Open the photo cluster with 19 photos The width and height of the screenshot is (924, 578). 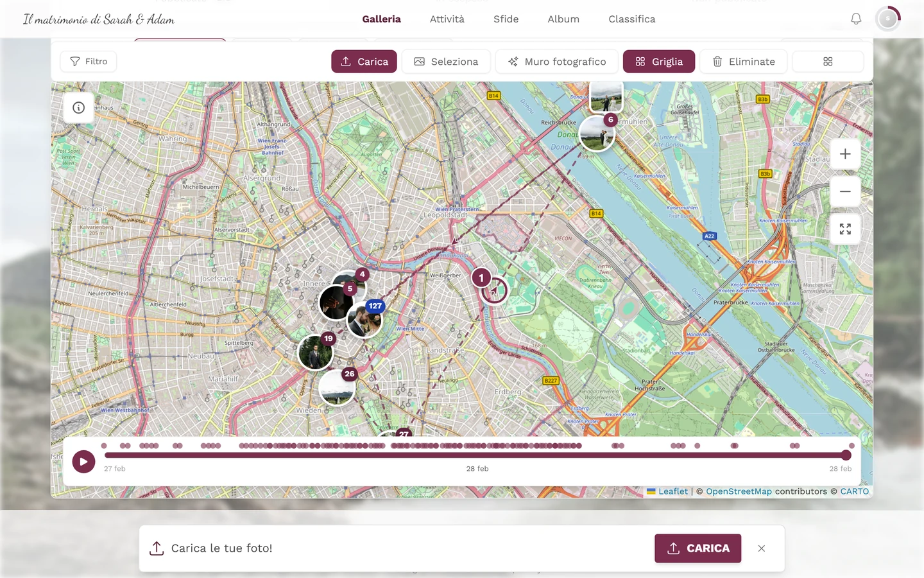tap(316, 352)
